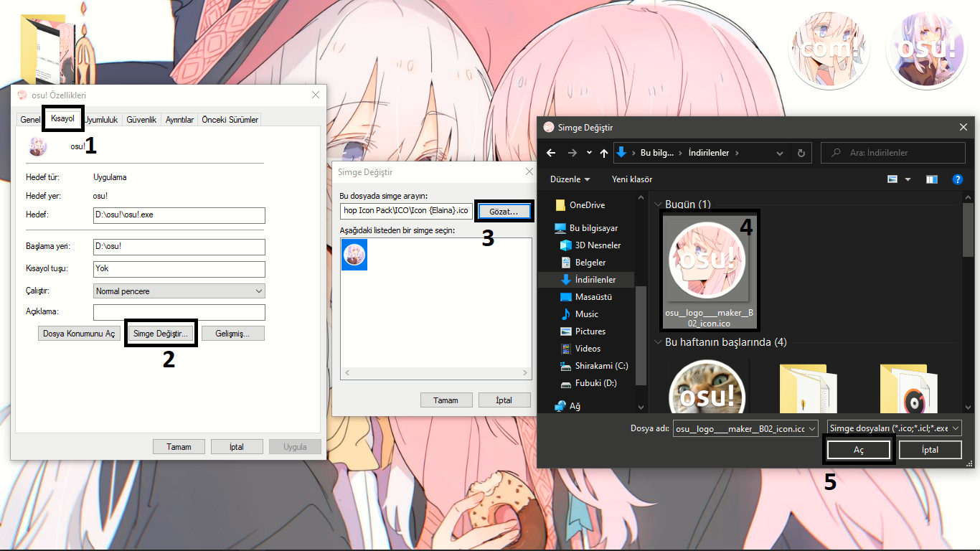The height and width of the screenshot is (551, 980).
Task: Open Music in the sidebar
Action: [x=579, y=314]
